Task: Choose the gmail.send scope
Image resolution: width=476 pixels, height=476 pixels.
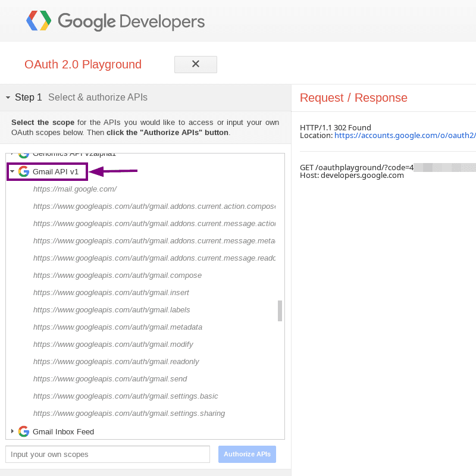Action: [x=110, y=379]
